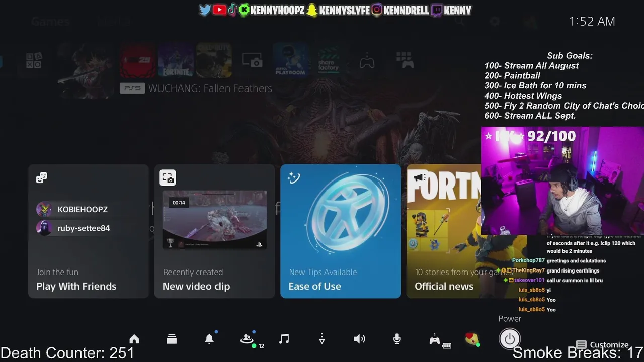Viewport: 644px width, 362px height.
Task: Open the PlayStation shapes icon in game row
Action: click(34, 61)
